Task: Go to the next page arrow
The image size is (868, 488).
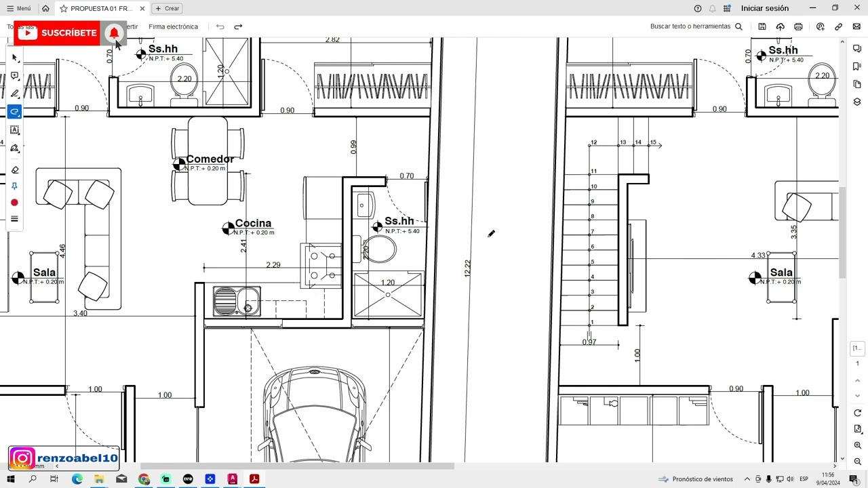Action: tap(857, 396)
